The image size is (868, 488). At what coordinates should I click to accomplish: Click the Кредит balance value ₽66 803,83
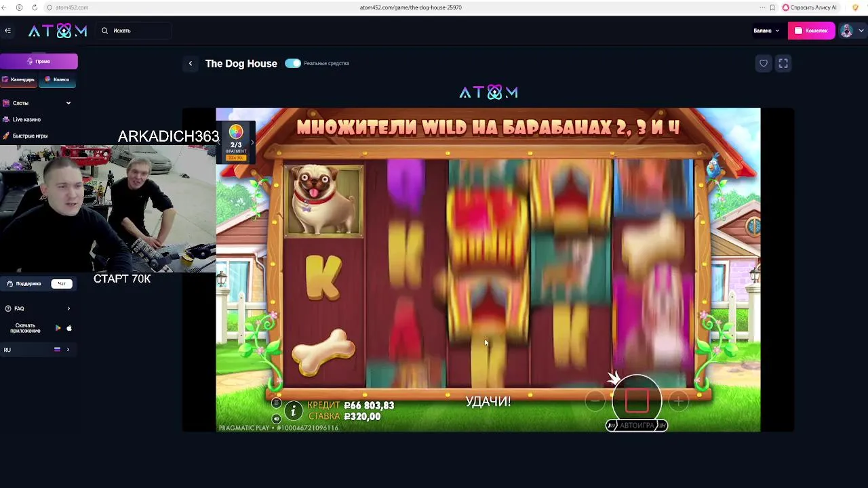coord(369,405)
